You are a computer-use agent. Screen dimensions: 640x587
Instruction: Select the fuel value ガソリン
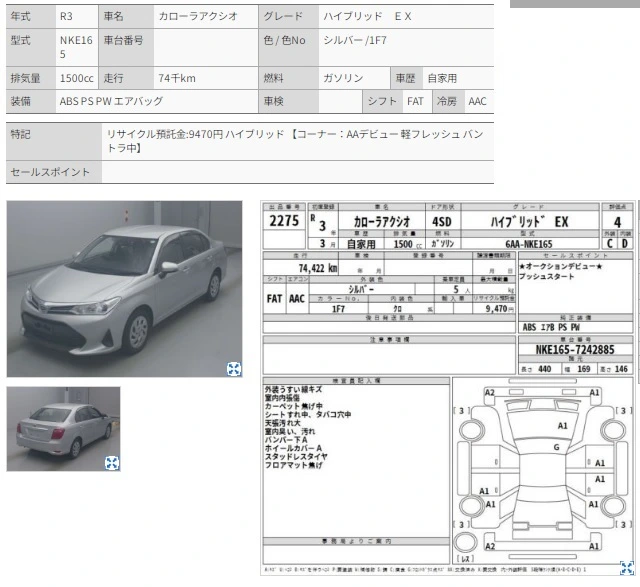click(343, 78)
